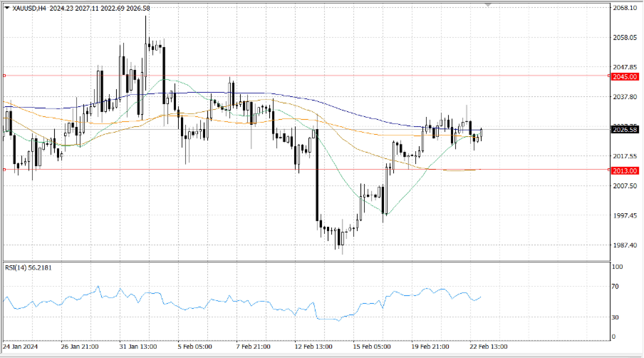
Task: Click the 2068.10 price scale label
Action: (x=625, y=8)
